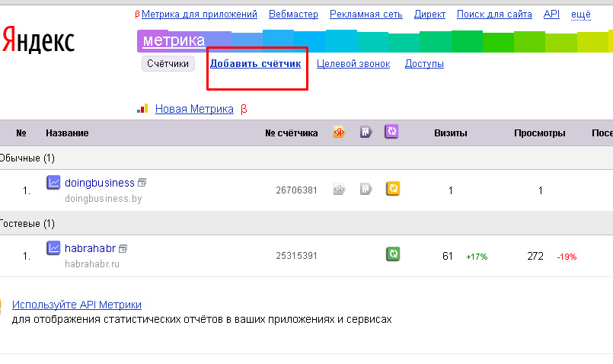Image resolution: width=613 pixels, height=364 pixels.
Task: Open Рекламная сеть link
Action: (366, 14)
